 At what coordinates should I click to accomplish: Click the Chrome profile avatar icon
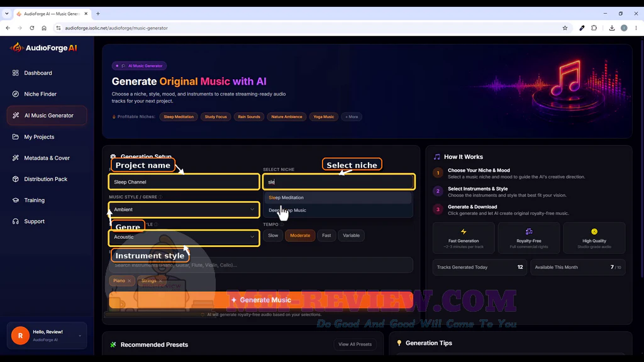624,28
